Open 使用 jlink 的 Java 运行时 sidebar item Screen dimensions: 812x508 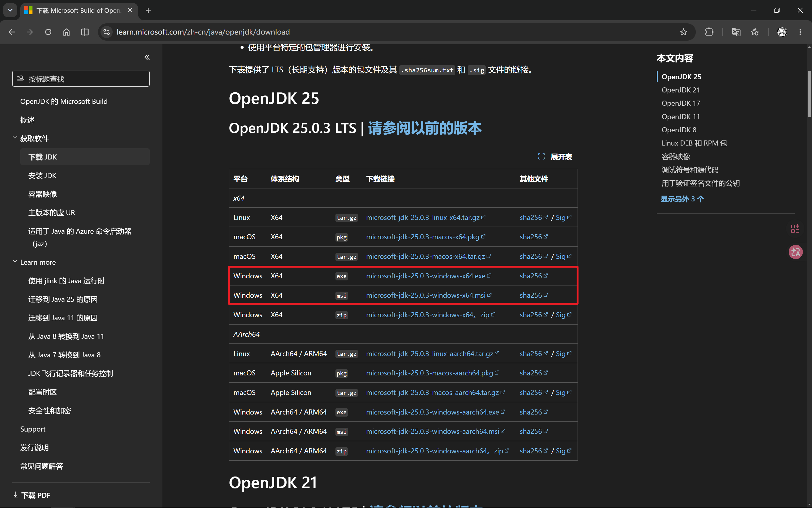click(x=66, y=280)
